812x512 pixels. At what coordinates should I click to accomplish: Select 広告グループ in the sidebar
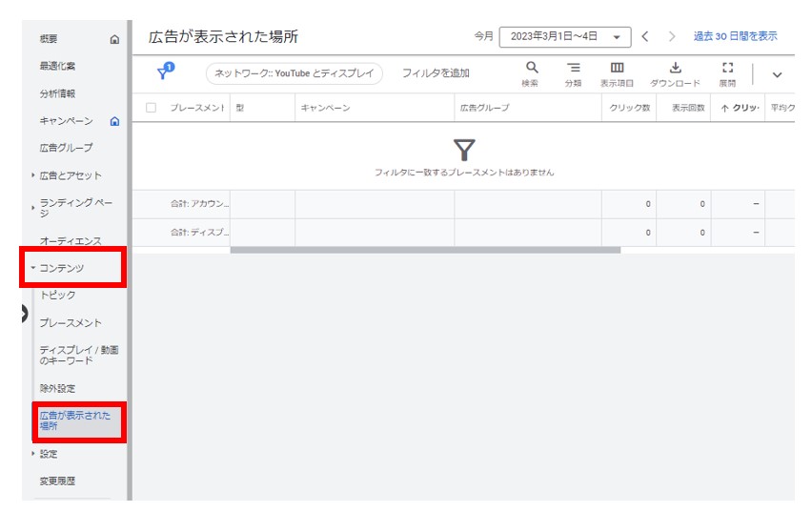(66, 148)
